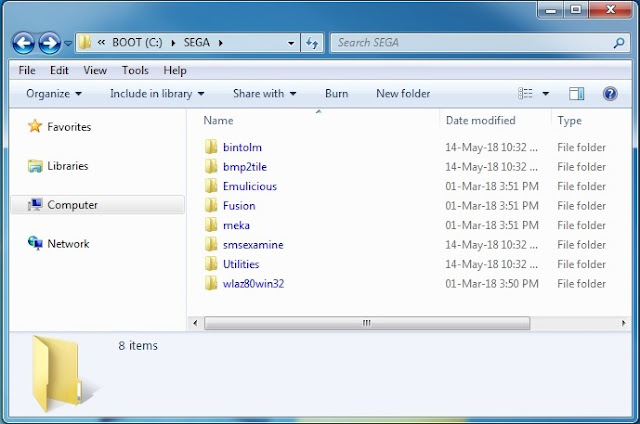This screenshot has width=640, height=424.
Task: Refresh the SEGA folder view
Action: [312, 43]
